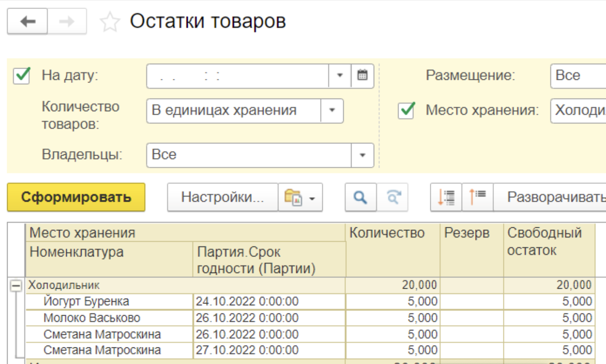
Task: Open the 'Владельцы' dropdown
Action: pyautogui.click(x=362, y=155)
